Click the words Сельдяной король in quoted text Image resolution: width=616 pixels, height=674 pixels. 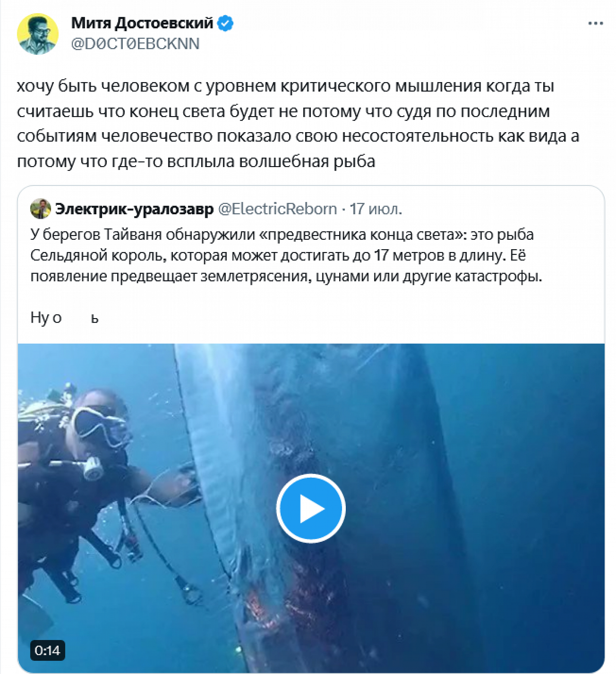click(x=98, y=256)
